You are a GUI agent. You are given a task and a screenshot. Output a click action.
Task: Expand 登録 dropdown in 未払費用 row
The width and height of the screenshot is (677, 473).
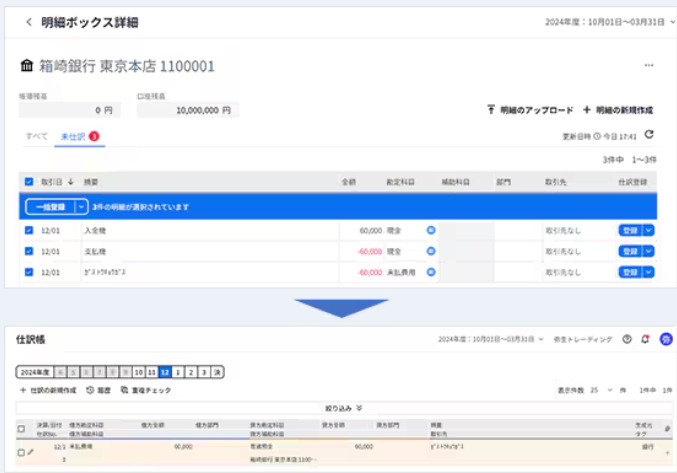click(x=649, y=272)
